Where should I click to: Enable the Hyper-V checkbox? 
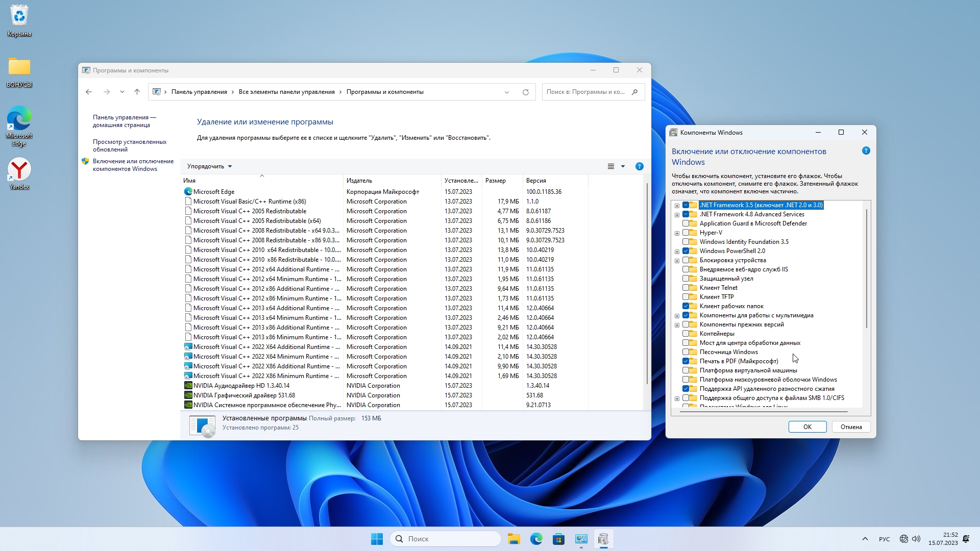point(686,233)
